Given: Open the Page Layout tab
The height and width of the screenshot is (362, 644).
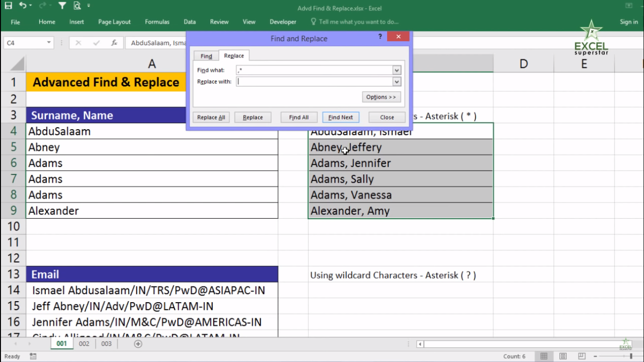Looking at the screenshot, I should pyautogui.click(x=115, y=22).
